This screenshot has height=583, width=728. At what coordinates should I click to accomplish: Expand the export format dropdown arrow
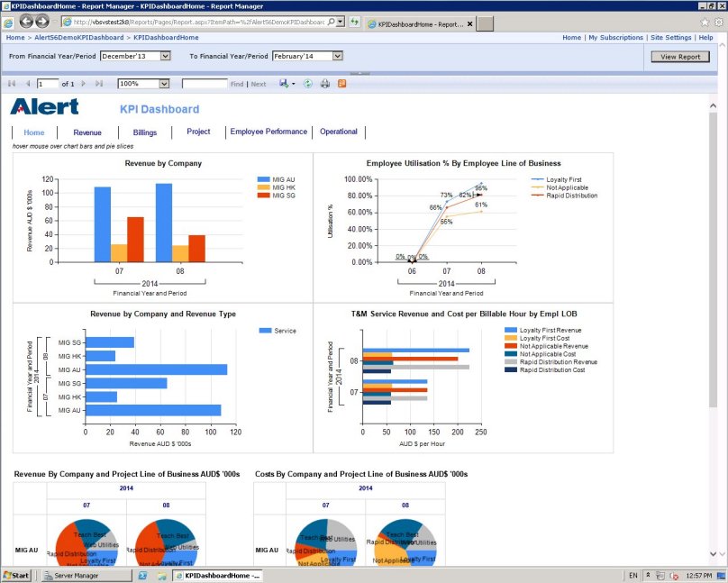click(293, 84)
